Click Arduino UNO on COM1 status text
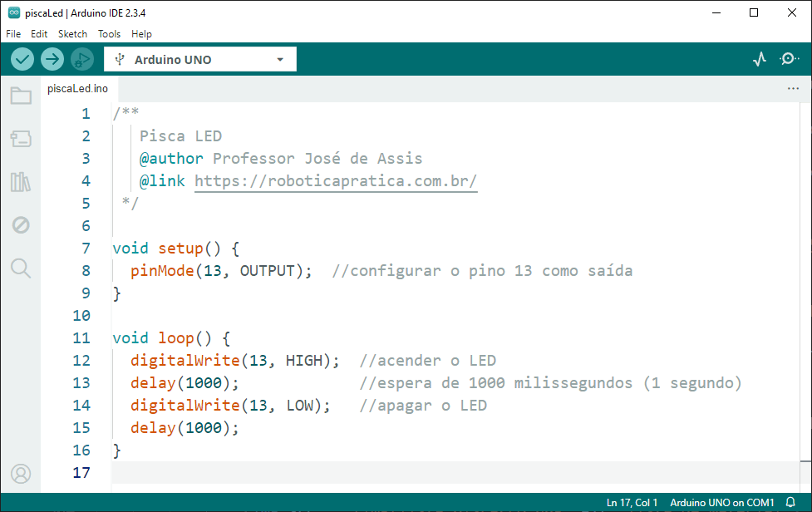 pos(722,502)
